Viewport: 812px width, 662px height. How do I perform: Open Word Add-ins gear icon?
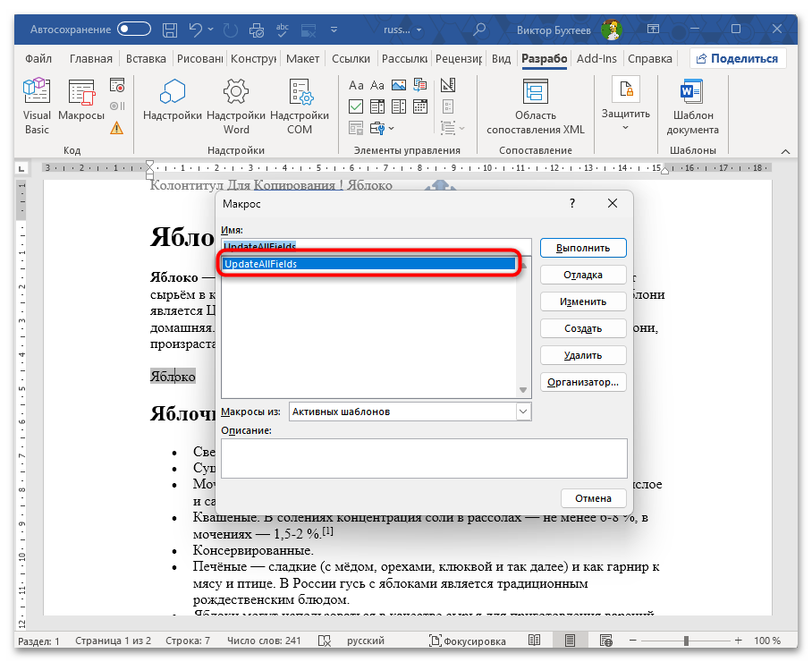point(236,106)
